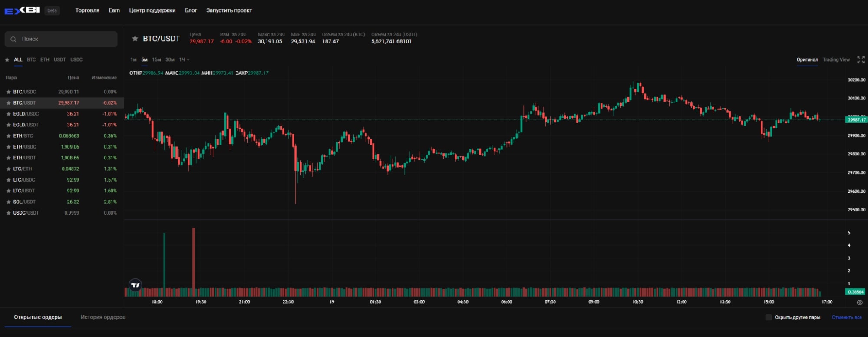Select the 5м timeframe
This screenshot has width=868, height=337.
[x=145, y=60]
